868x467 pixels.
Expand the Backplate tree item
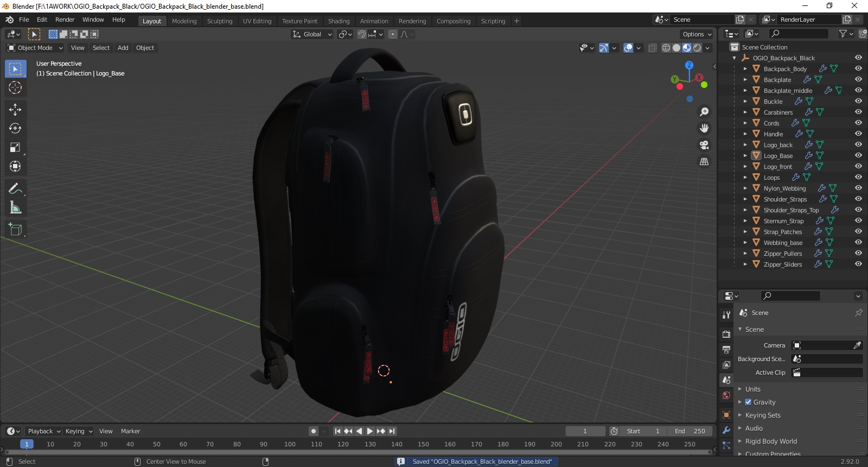click(x=745, y=80)
